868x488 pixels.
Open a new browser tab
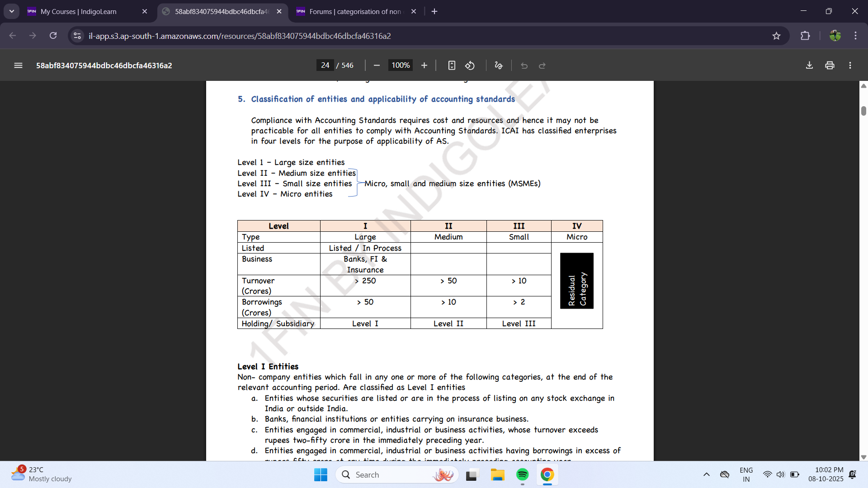pyautogui.click(x=434, y=11)
